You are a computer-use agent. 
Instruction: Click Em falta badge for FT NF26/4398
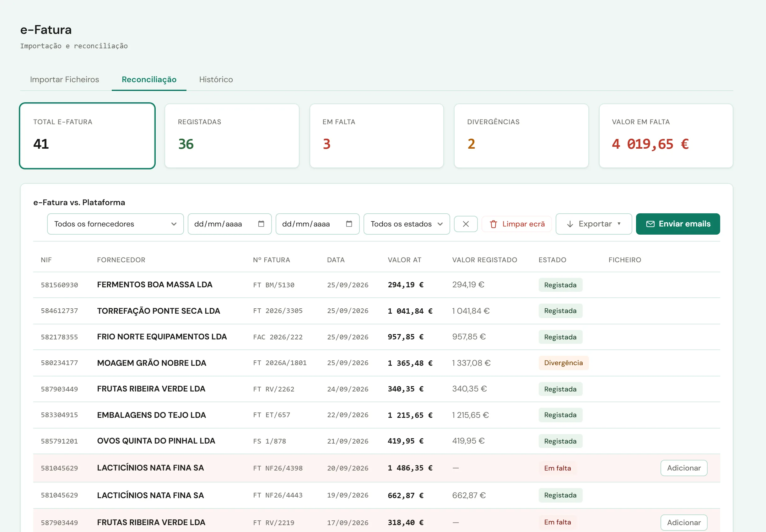pyautogui.click(x=558, y=468)
